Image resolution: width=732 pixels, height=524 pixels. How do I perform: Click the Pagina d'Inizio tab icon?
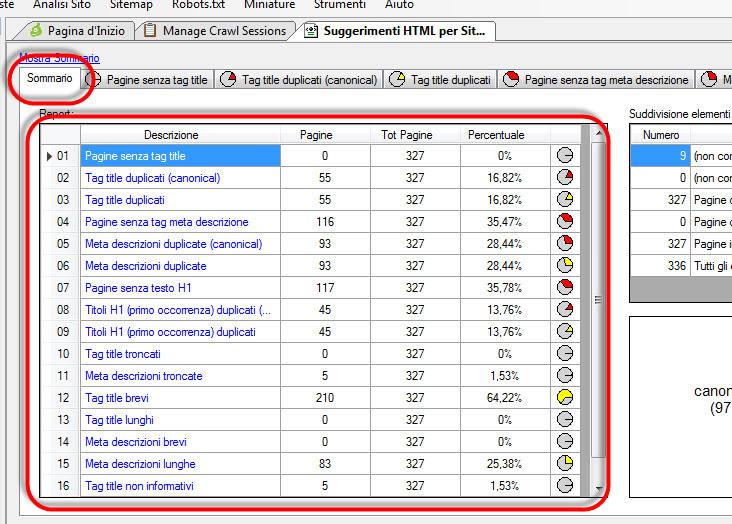[x=35, y=30]
